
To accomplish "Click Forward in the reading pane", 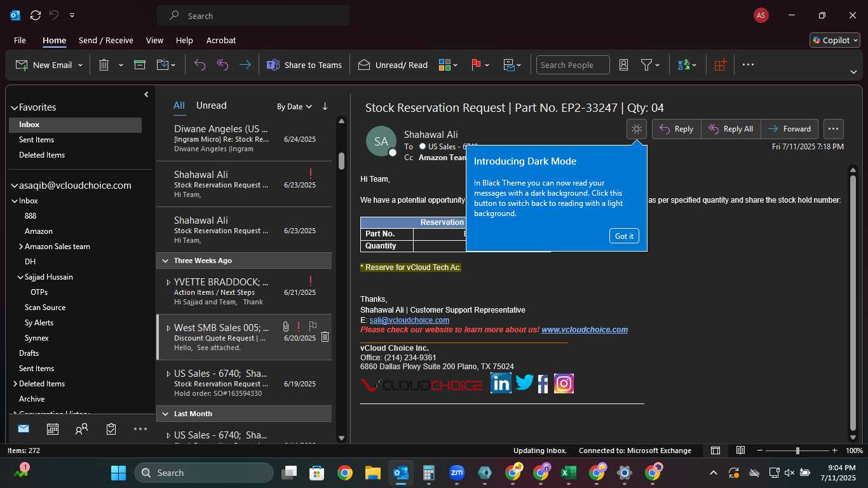I will (x=789, y=129).
